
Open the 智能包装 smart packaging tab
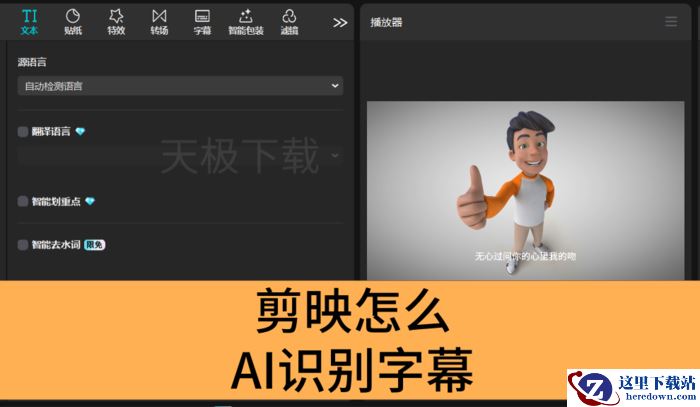[x=246, y=22]
